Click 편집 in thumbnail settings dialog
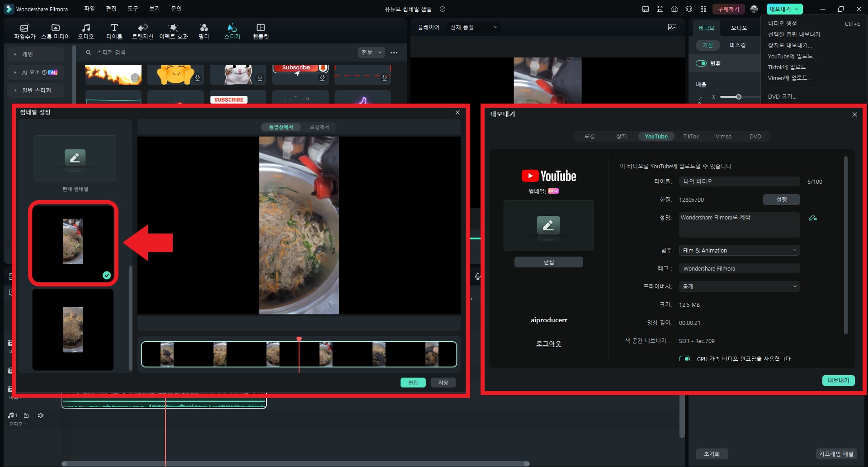Screen dimensions: 868x467 (413, 383)
